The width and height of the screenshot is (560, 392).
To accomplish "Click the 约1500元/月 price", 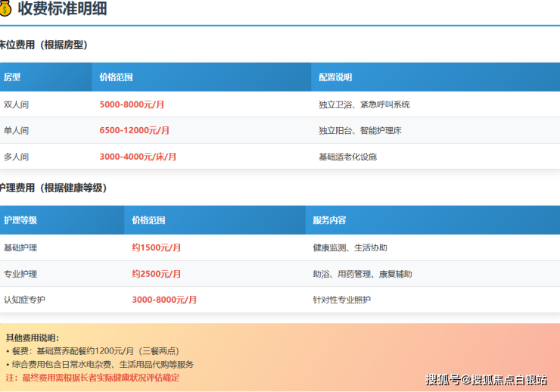I will click(157, 247).
